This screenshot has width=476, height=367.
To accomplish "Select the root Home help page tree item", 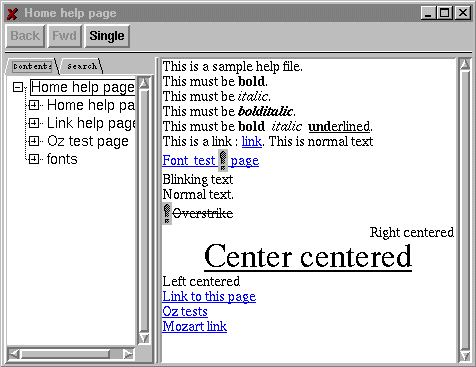I will point(82,87).
